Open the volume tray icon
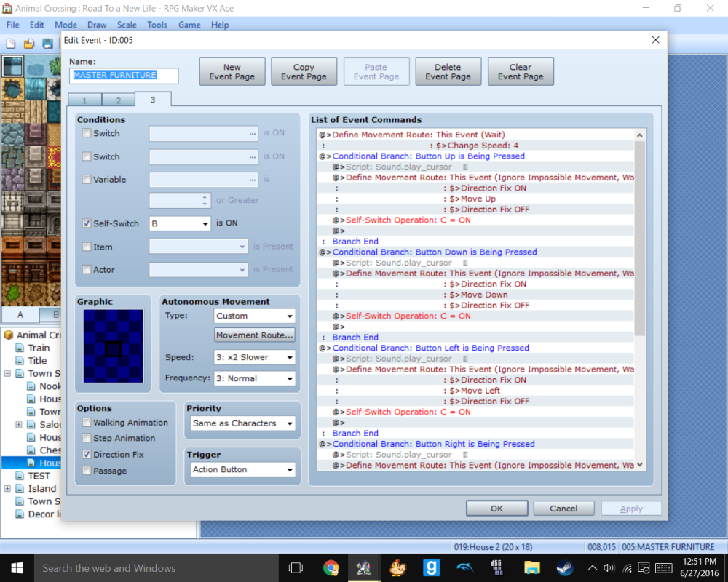The image size is (728, 582). (x=609, y=567)
